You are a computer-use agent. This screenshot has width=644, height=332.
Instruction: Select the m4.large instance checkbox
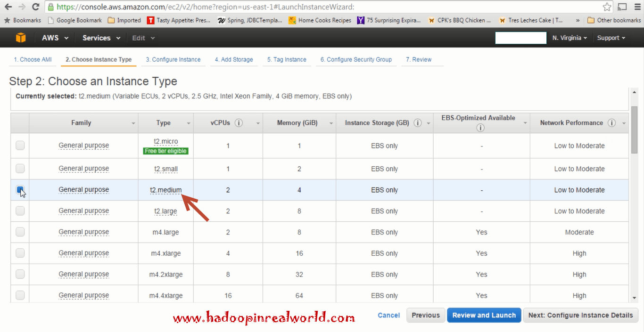pos(20,232)
